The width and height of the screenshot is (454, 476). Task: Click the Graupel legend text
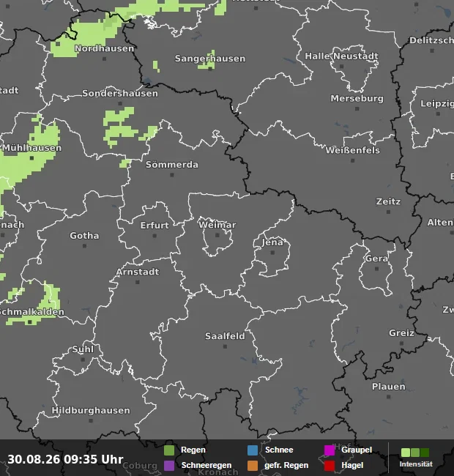[x=357, y=450]
